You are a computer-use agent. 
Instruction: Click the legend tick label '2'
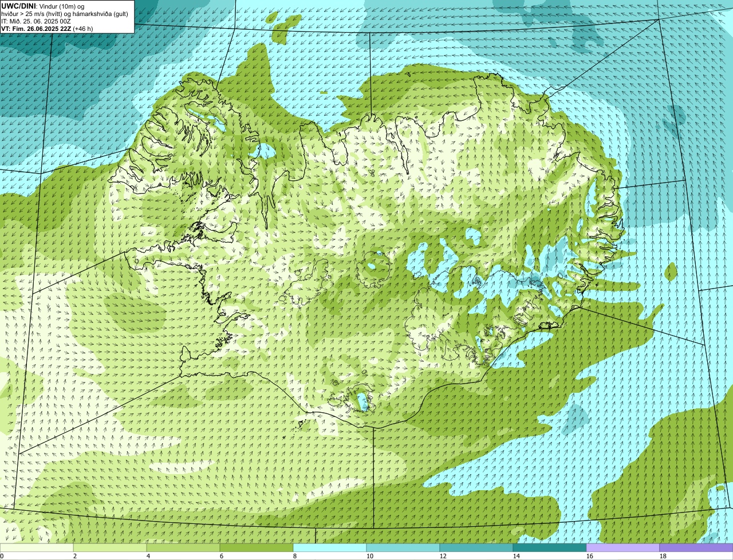[75, 556]
